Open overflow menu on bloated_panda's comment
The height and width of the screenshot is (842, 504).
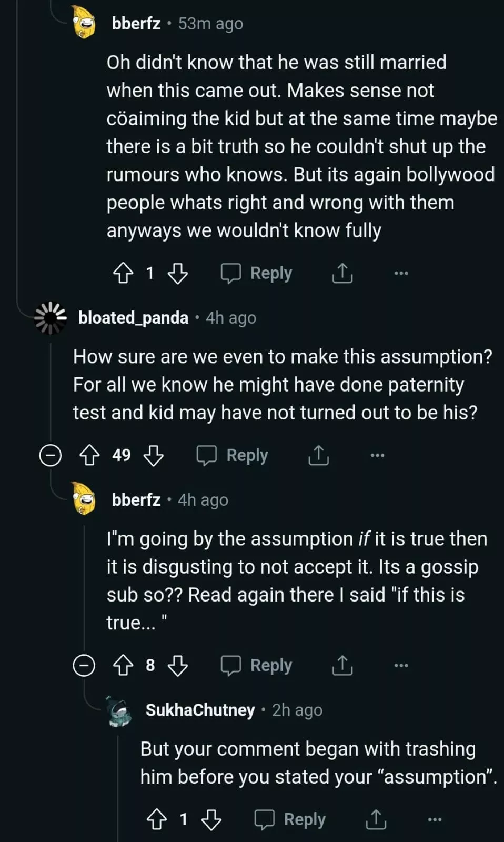377,455
